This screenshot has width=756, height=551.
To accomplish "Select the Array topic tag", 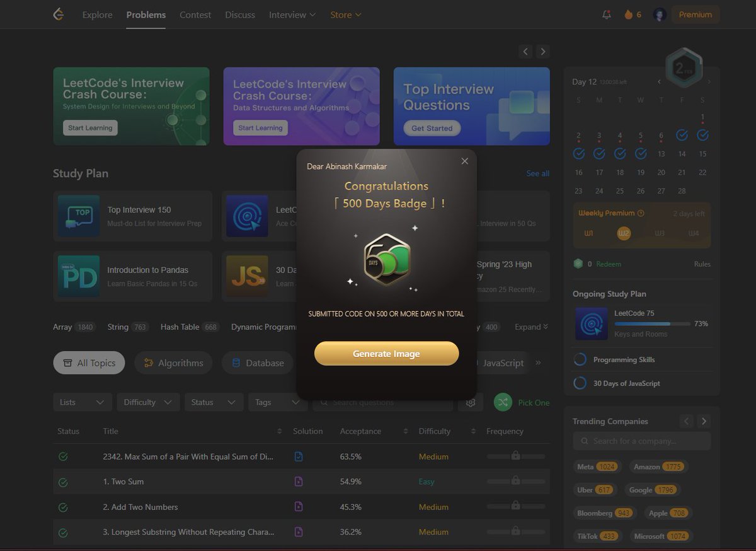I will pos(74,327).
